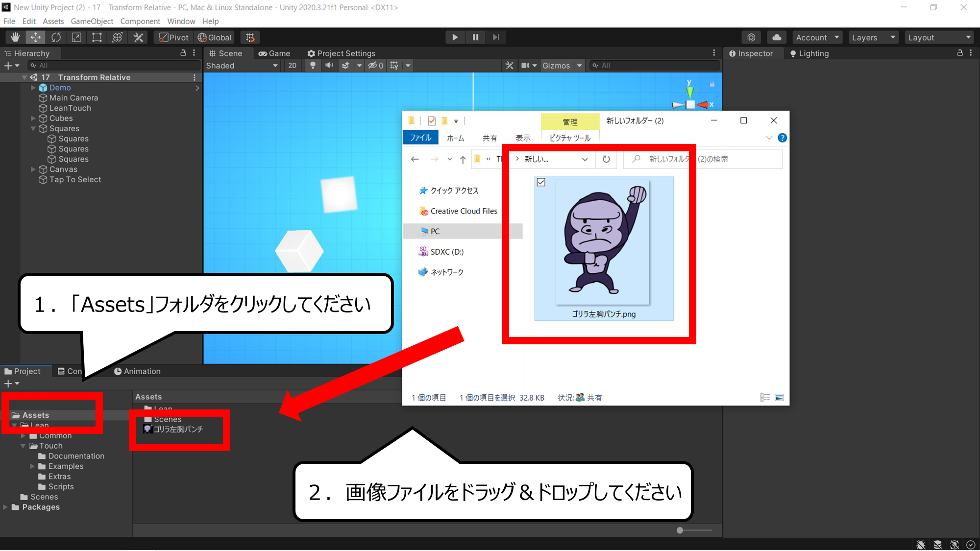The image size is (980, 551).
Task: Toggle scene grid visibility icon
Action: click(x=394, y=66)
